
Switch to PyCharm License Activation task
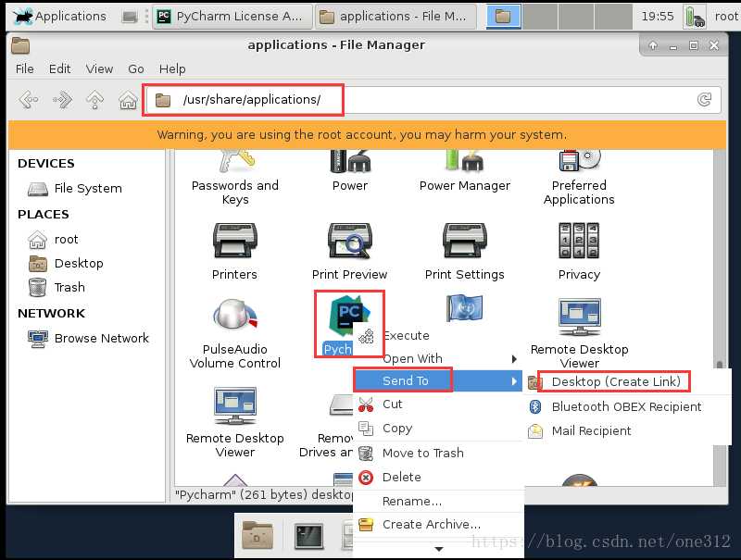[x=232, y=17]
